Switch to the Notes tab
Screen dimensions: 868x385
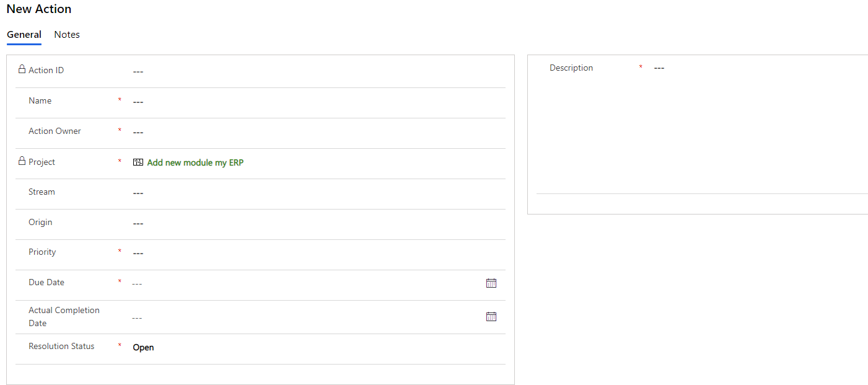(x=66, y=34)
